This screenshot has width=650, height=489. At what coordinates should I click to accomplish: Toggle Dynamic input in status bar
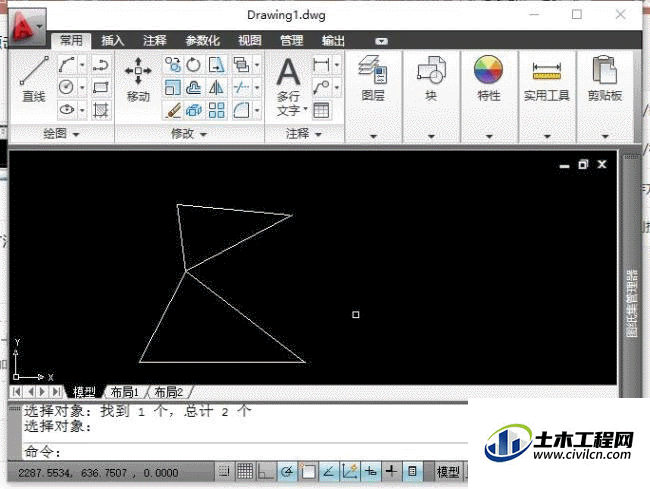[x=371, y=472]
